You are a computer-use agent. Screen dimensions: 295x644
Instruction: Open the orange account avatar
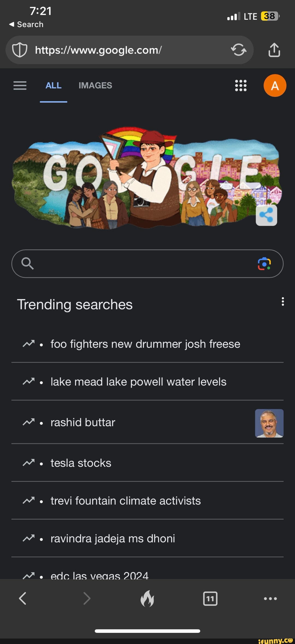275,85
